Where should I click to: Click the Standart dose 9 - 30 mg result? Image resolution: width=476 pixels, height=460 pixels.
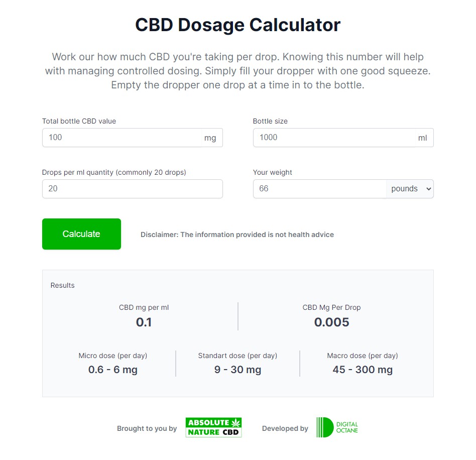click(237, 370)
